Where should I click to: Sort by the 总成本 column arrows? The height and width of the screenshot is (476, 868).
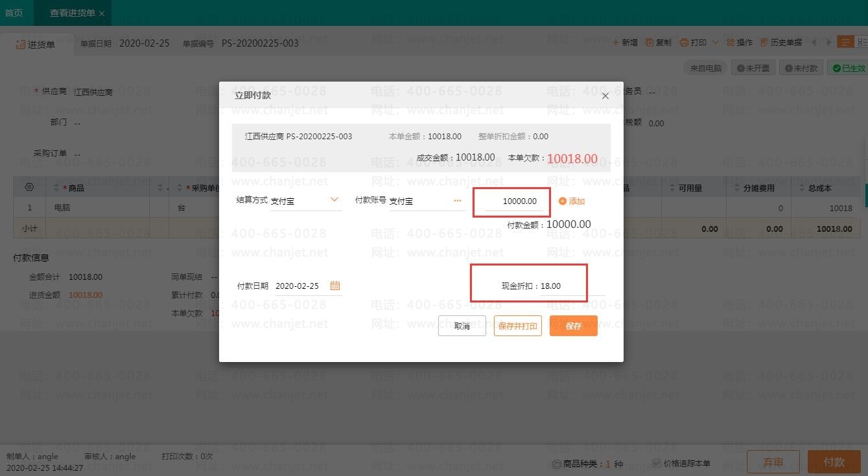pos(802,188)
